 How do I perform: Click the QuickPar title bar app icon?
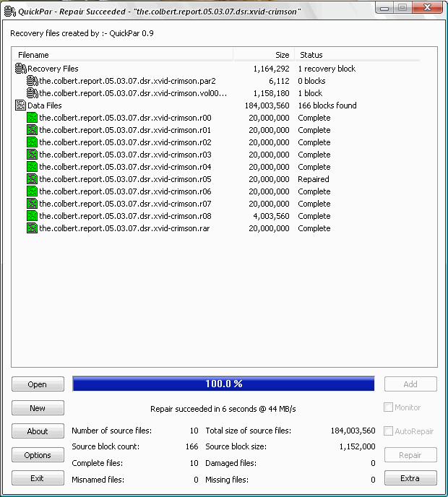coord(9,12)
